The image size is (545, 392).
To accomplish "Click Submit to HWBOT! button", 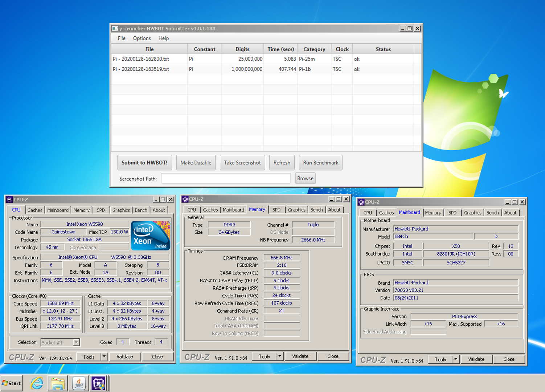I will (x=144, y=163).
